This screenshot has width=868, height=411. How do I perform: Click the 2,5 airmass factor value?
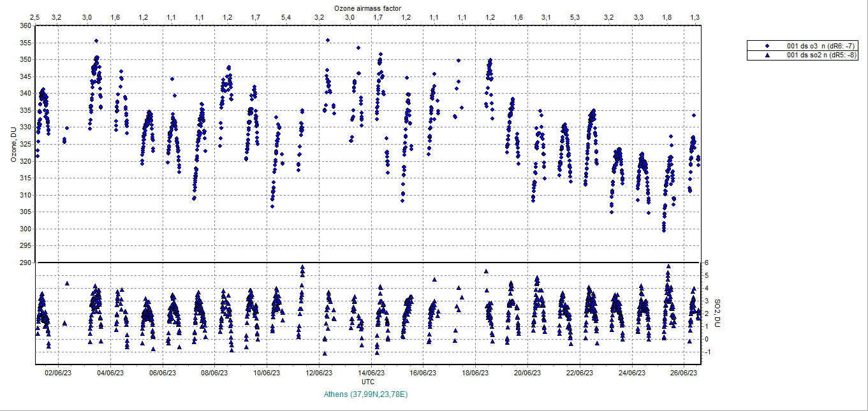tap(35, 17)
